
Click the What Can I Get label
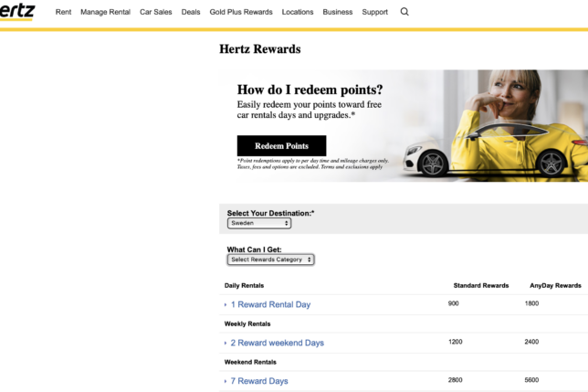[254, 249]
